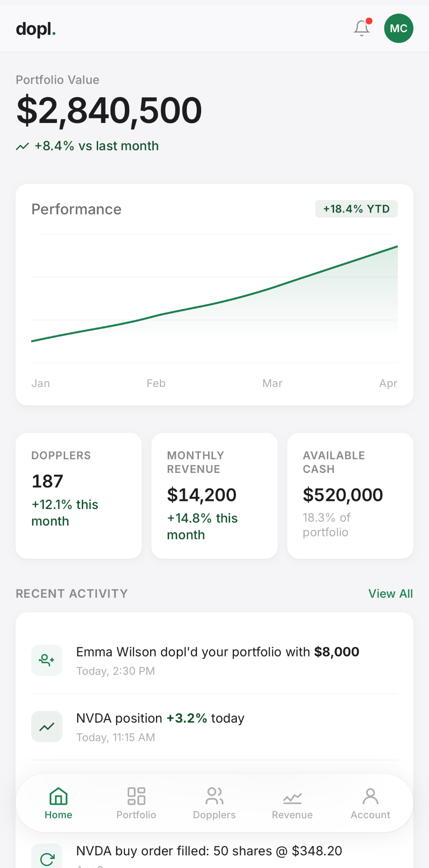
Task: Click the dopl logo
Action: (36, 29)
